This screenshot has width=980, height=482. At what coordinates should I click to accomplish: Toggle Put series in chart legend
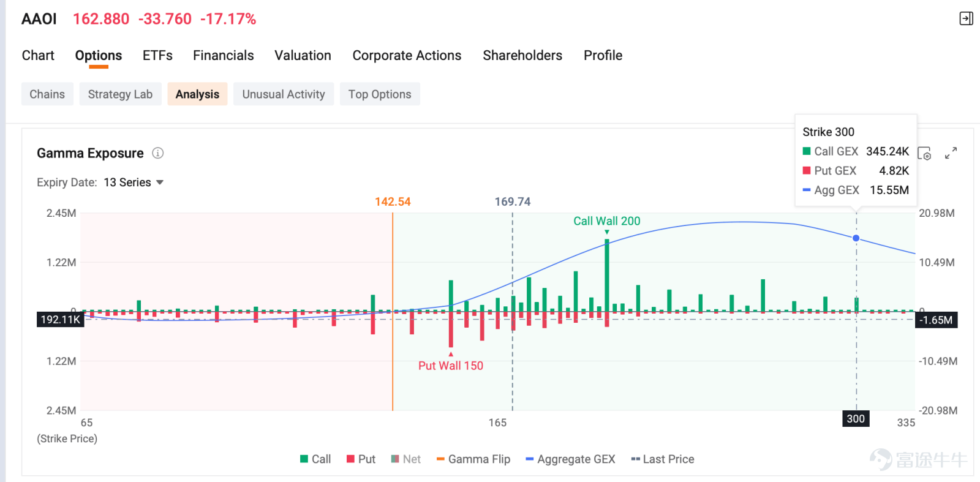click(361, 459)
